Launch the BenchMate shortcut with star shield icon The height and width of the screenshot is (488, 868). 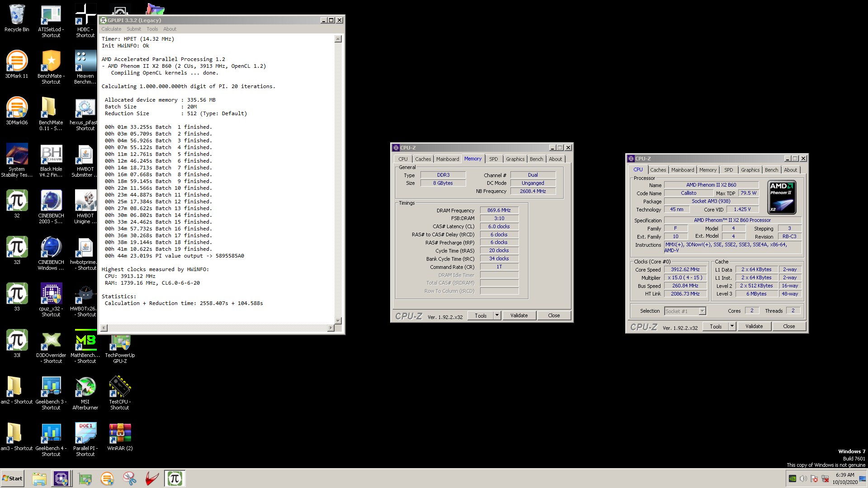coord(51,67)
